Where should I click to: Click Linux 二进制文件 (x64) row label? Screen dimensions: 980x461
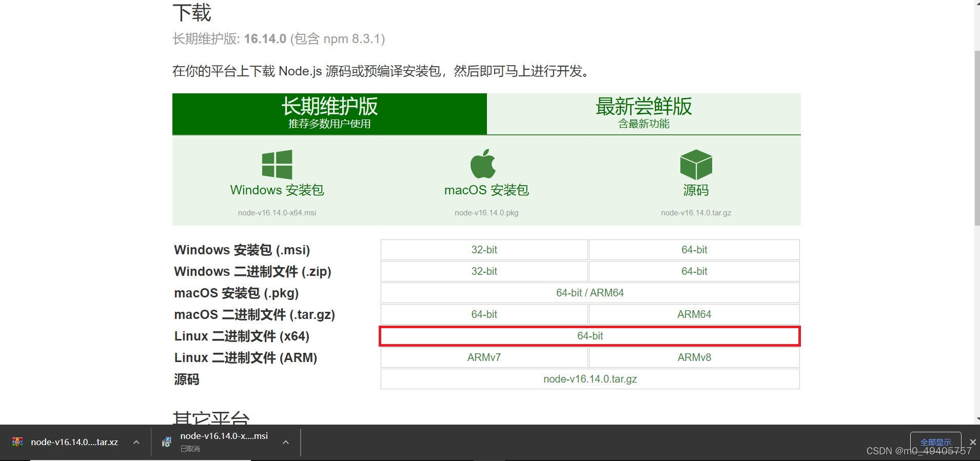click(242, 336)
